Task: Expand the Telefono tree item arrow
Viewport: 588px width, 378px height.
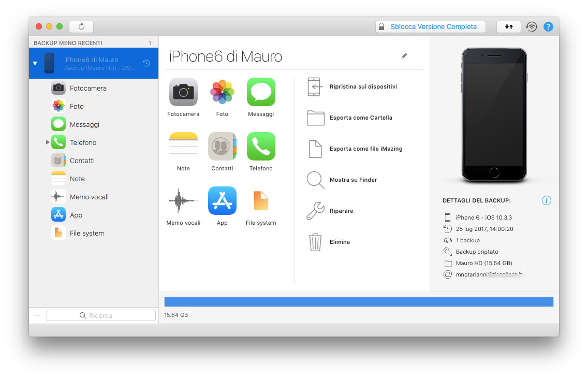Action: (48, 142)
